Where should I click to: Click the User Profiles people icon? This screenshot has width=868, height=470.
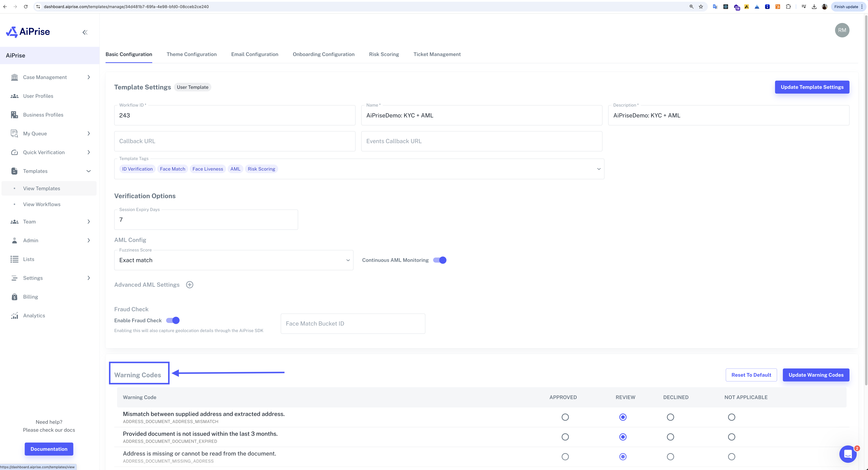click(x=14, y=96)
